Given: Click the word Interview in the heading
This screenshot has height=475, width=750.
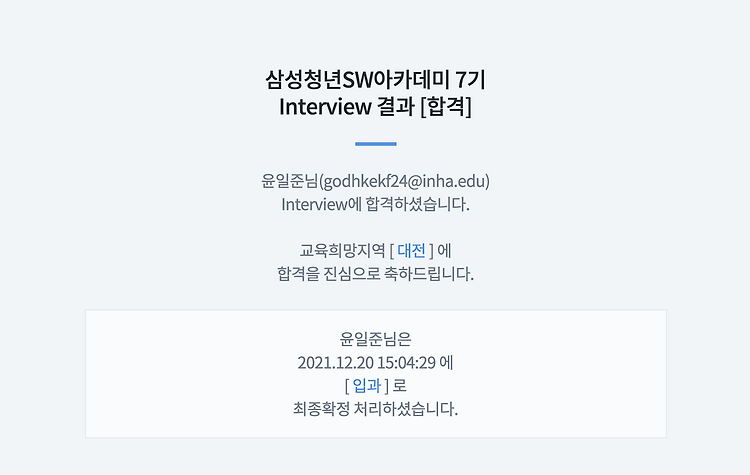Looking at the screenshot, I should point(325,106).
